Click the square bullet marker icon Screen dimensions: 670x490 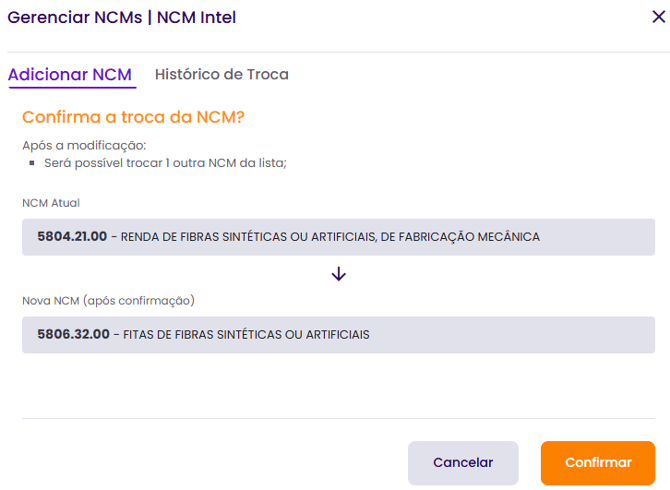[33, 162]
